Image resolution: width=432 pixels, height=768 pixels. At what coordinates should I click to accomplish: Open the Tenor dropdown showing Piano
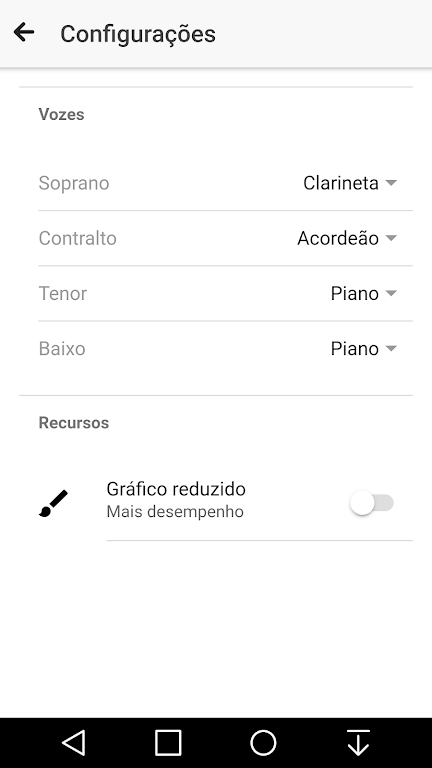point(363,294)
